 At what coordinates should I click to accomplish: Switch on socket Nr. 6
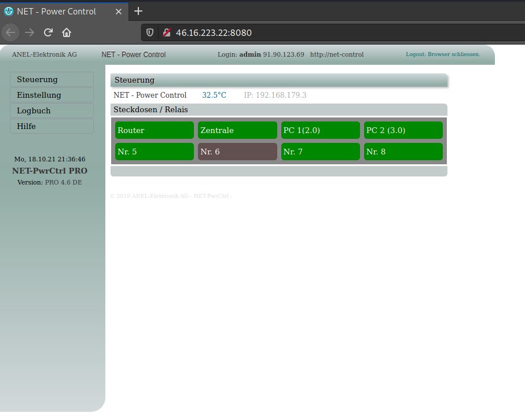237,152
